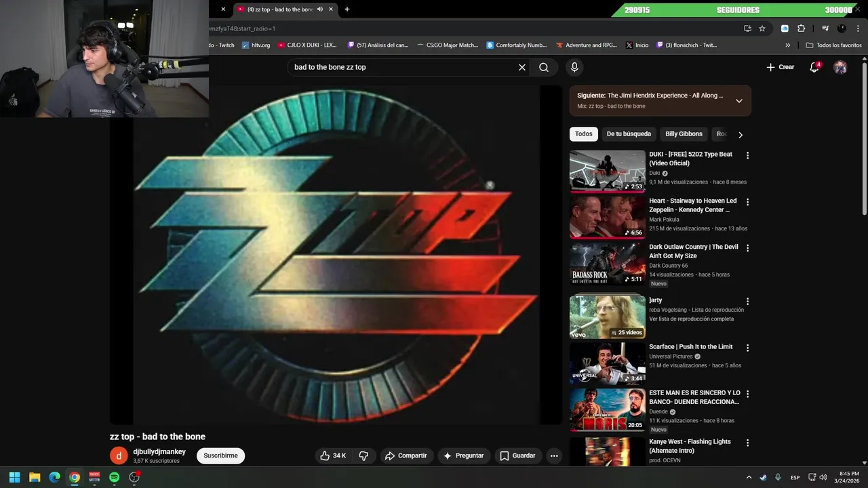Viewport: 868px width, 488px height.
Task: Open options for DUKI 5202 Type Beat
Action: pos(747,155)
